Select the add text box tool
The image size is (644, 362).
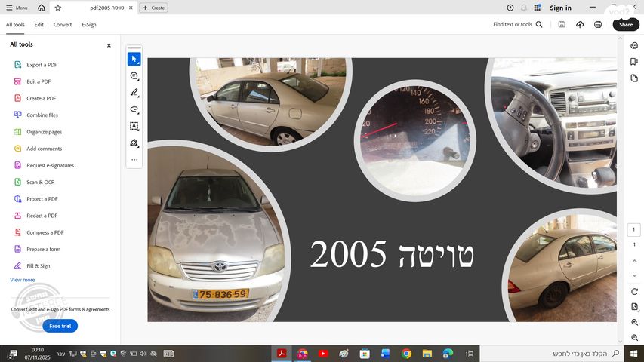[134, 126]
